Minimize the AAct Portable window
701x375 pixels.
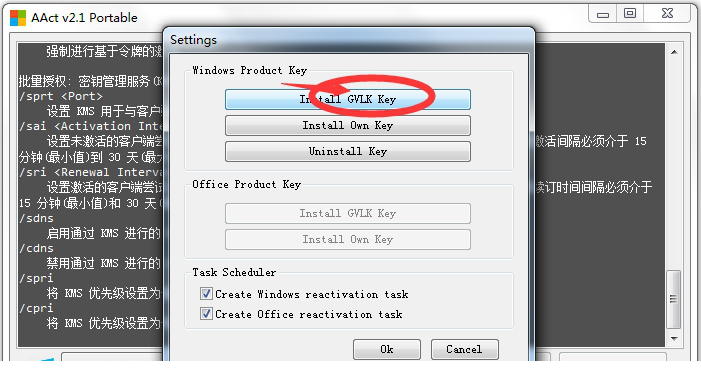click(603, 14)
